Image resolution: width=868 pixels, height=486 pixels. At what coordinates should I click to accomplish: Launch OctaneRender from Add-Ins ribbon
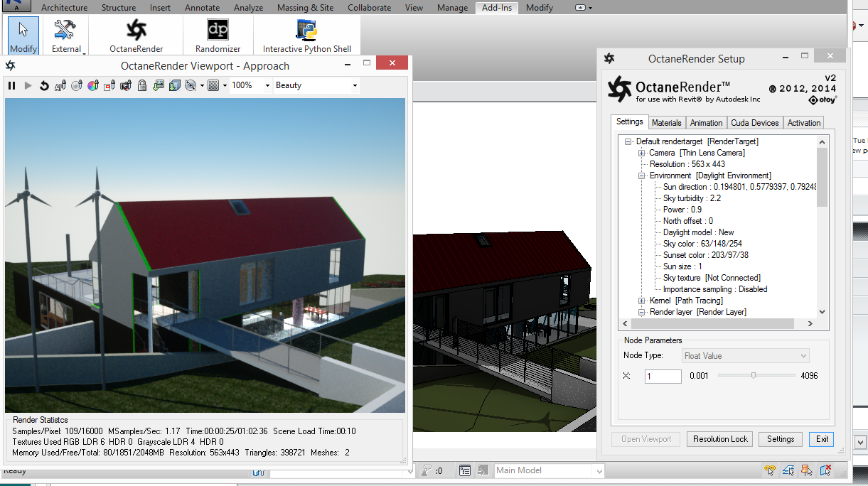[136, 35]
